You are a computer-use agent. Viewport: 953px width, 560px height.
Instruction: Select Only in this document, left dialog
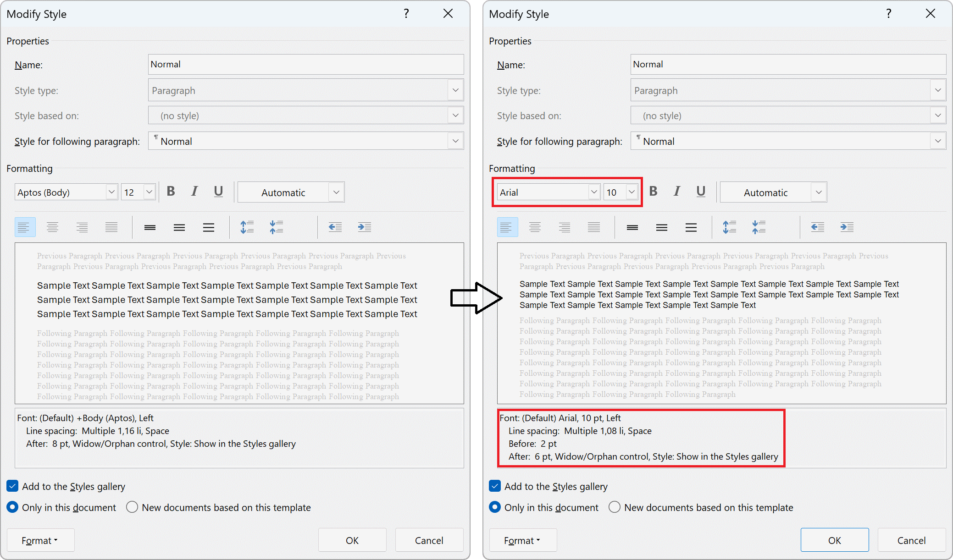pos(13,507)
